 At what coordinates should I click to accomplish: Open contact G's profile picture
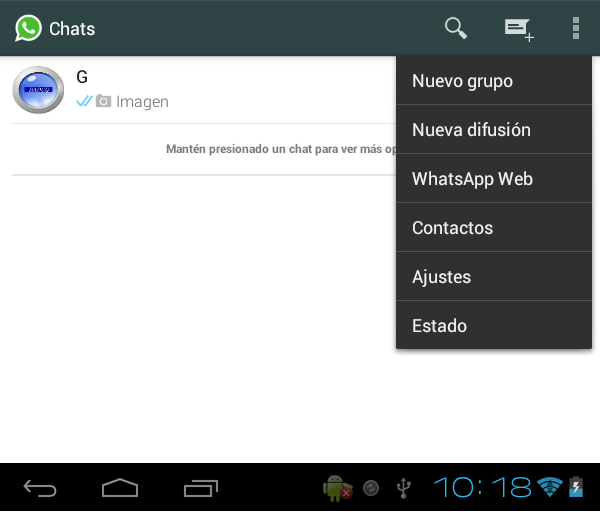click(38, 90)
